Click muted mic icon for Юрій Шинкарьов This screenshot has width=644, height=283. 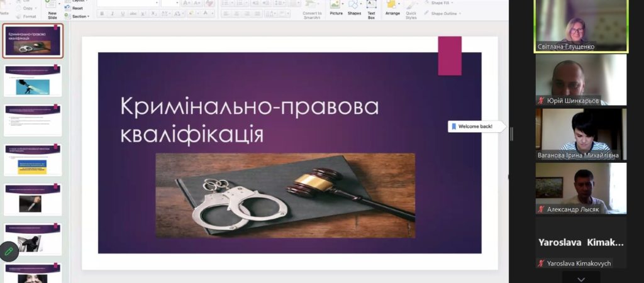tap(541, 101)
